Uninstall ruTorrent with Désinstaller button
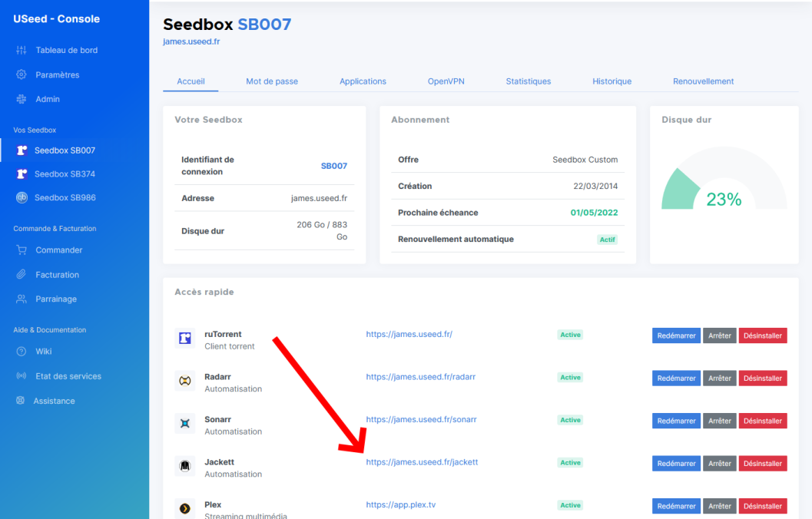812x519 pixels. [763, 336]
